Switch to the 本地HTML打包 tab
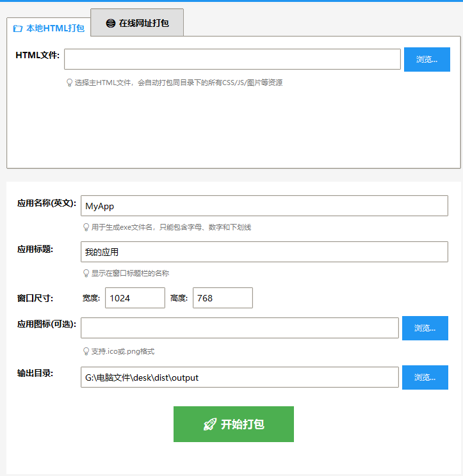The height and width of the screenshot is (476, 463). coord(49,28)
